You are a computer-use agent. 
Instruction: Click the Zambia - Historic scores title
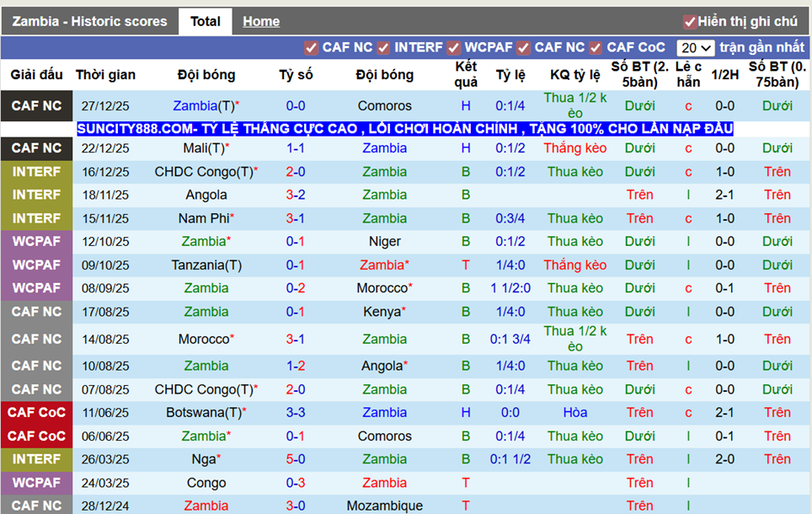(x=89, y=21)
